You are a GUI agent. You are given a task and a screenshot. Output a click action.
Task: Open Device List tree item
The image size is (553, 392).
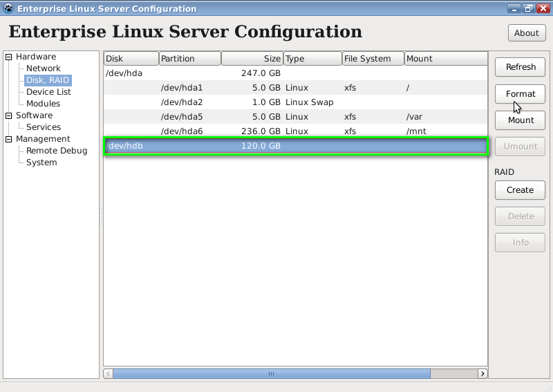click(x=48, y=92)
